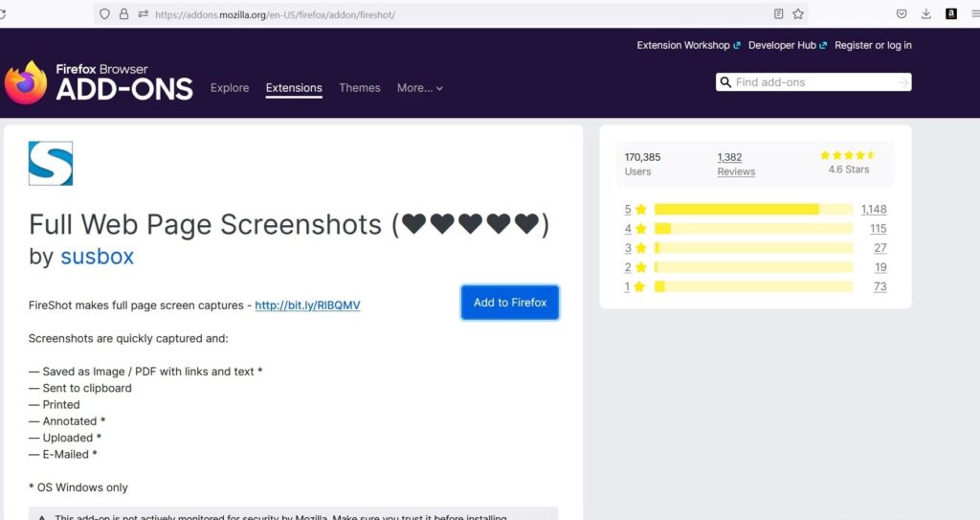Open the Developer Hub link
Screen dimensions: 980x520
click(788, 45)
